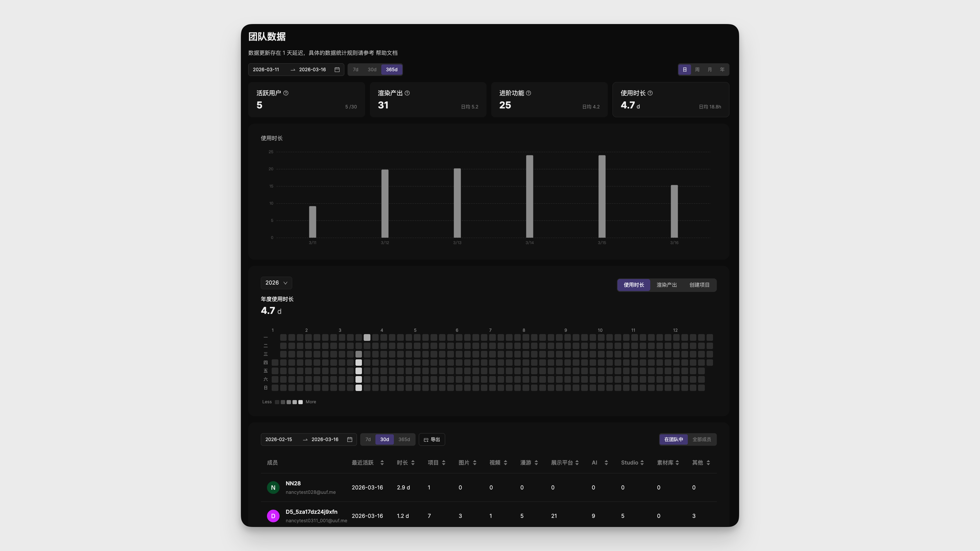Screen dimensions: 980x551
Task: Click the help icon beside 渲染产出
Action: coord(407,93)
